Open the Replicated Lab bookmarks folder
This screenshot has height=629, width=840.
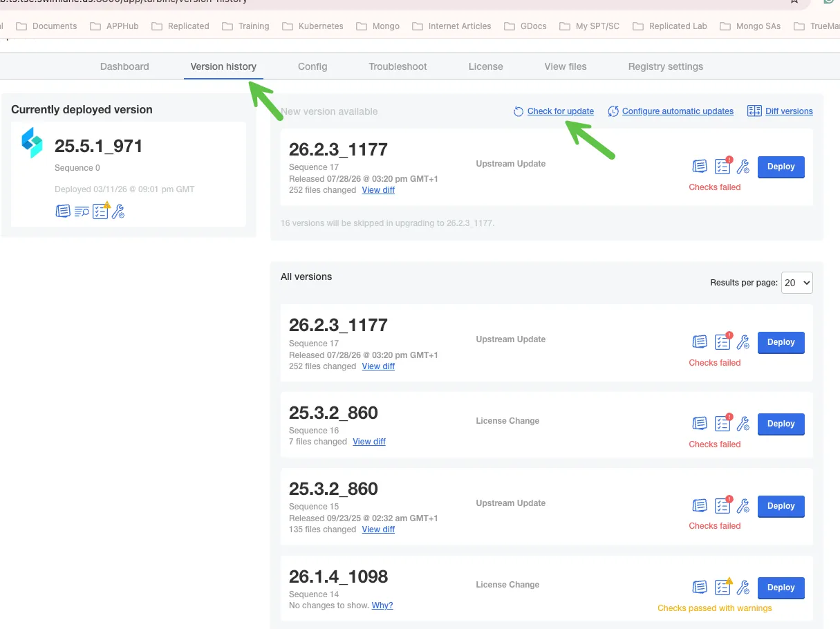[669, 26]
